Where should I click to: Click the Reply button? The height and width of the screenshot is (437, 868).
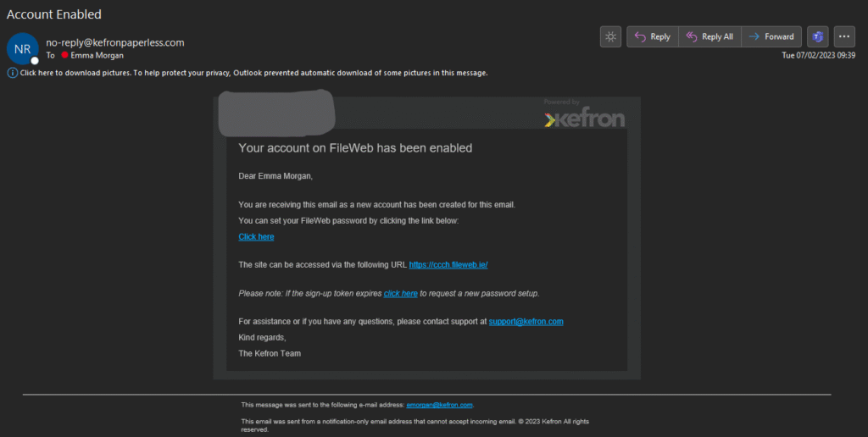click(652, 36)
